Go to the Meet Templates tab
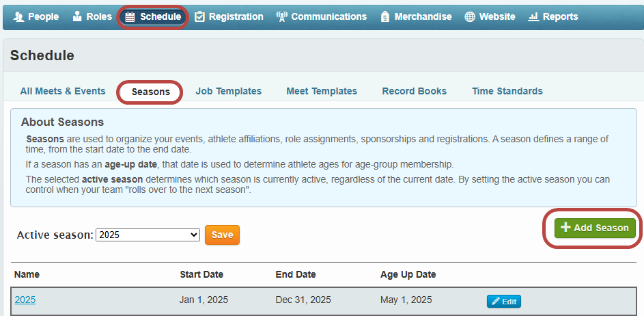The height and width of the screenshot is (316, 644). [x=322, y=91]
